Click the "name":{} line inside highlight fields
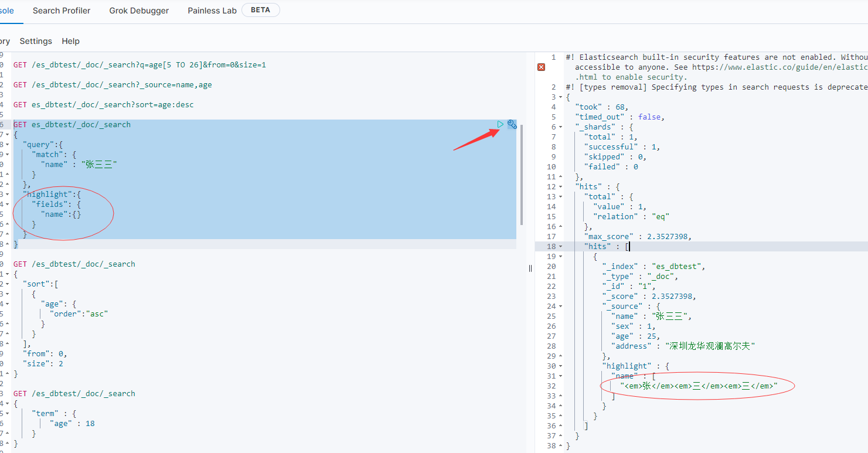 pos(61,214)
